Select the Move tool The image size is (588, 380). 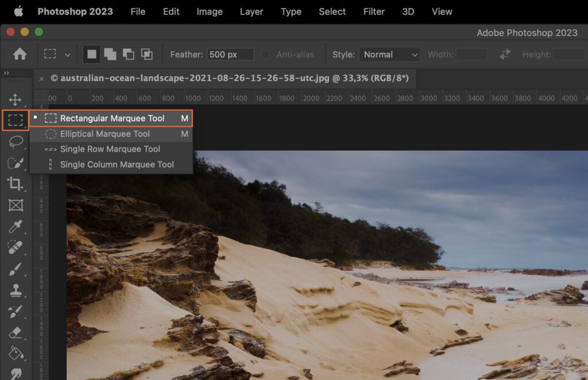point(16,99)
